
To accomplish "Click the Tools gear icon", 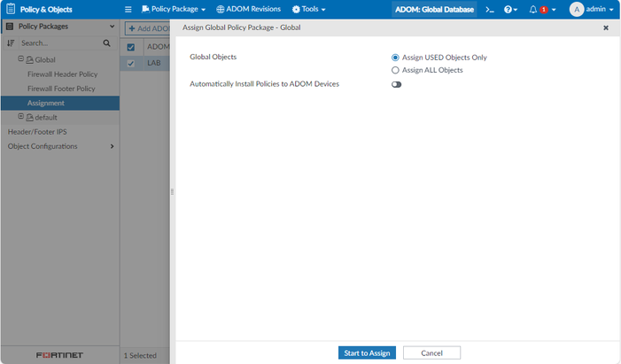I will click(296, 9).
